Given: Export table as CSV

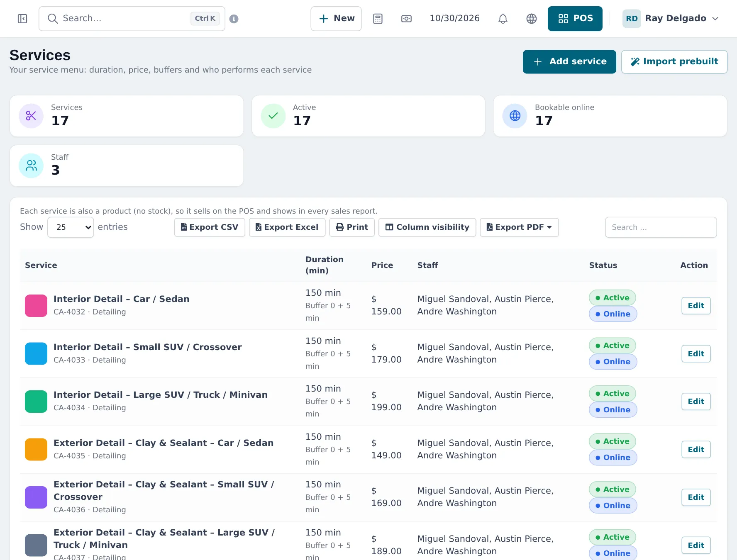Looking at the screenshot, I should 210,227.
